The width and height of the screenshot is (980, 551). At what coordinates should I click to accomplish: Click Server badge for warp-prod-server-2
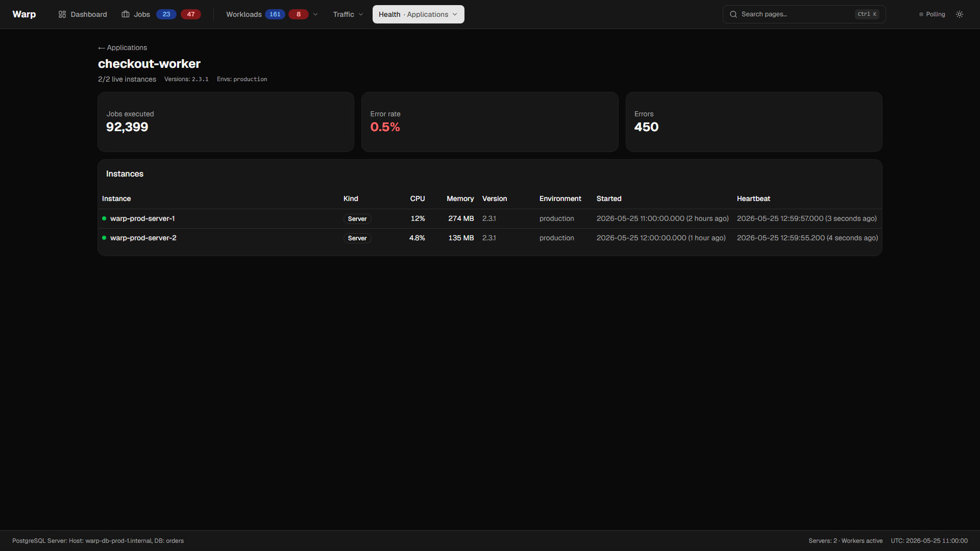click(x=357, y=238)
